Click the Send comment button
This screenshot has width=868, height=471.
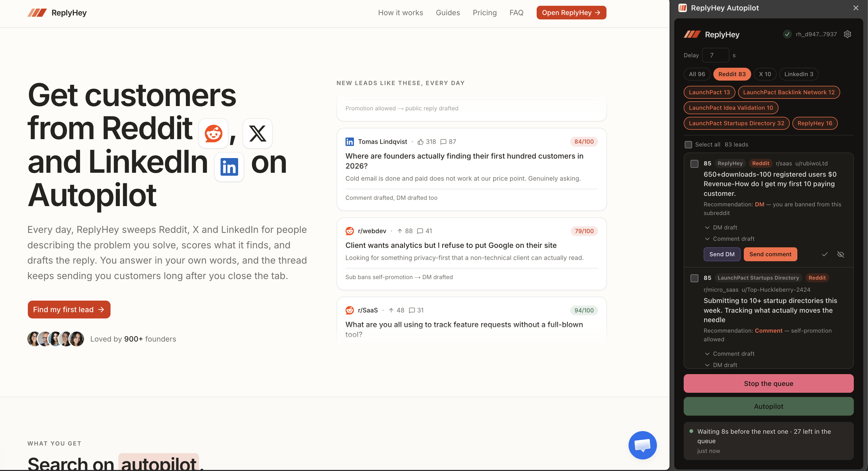click(770, 254)
